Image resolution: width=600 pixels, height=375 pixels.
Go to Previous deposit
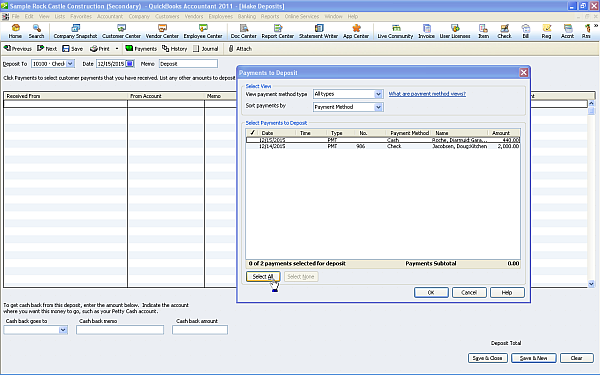(18, 49)
